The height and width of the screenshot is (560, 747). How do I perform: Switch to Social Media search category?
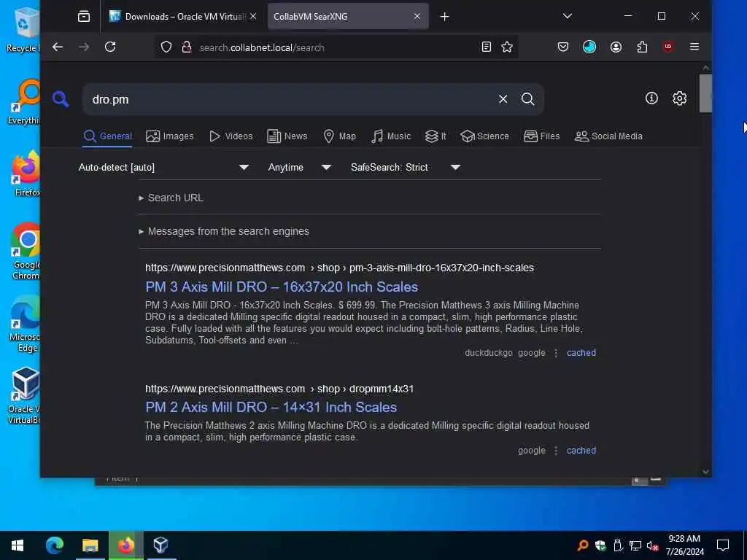[x=609, y=136]
